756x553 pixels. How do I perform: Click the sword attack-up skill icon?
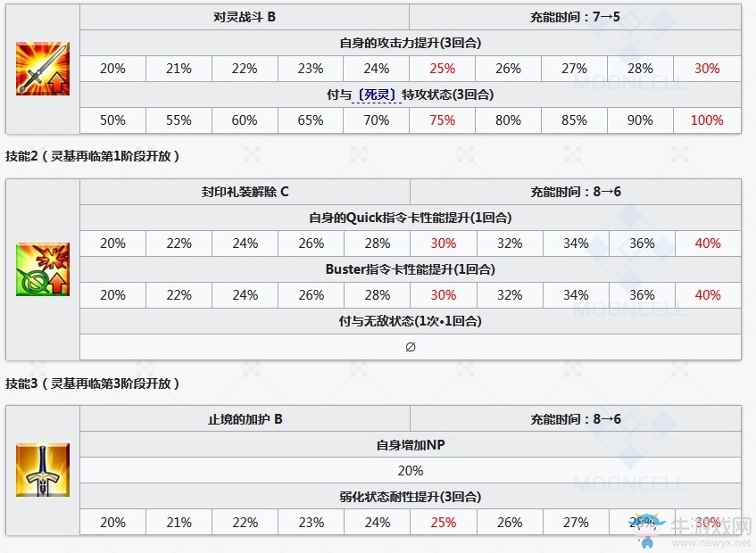tap(43, 69)
